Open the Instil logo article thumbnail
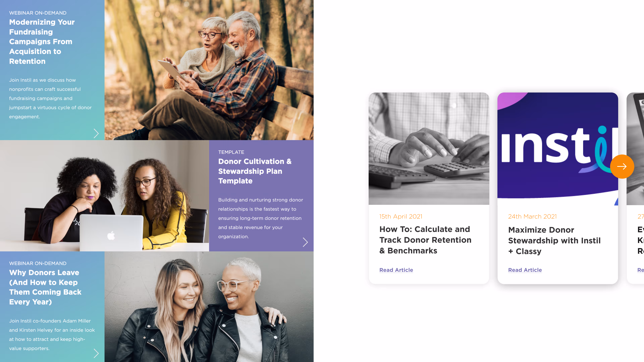Viewport: 644px width, 362px height. [557, 149]
